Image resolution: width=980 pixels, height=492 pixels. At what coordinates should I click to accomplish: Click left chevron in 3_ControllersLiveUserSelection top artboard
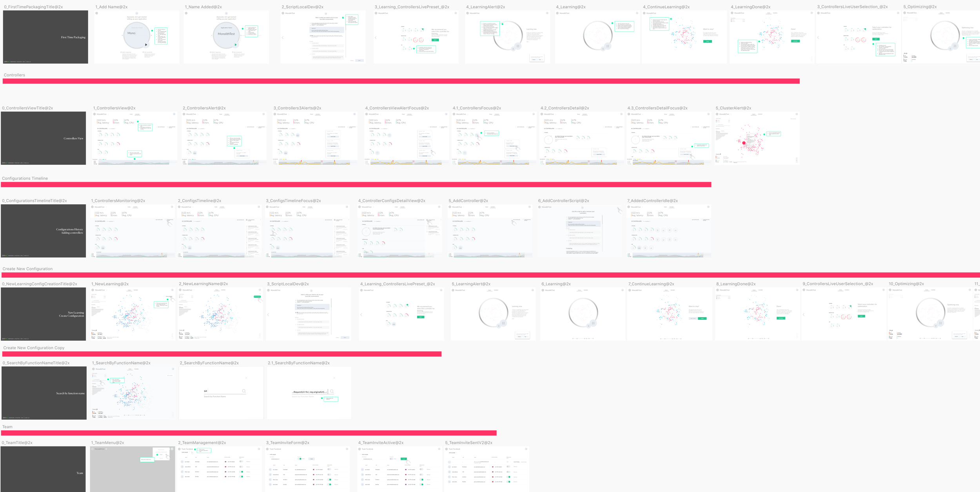point(818,38)
